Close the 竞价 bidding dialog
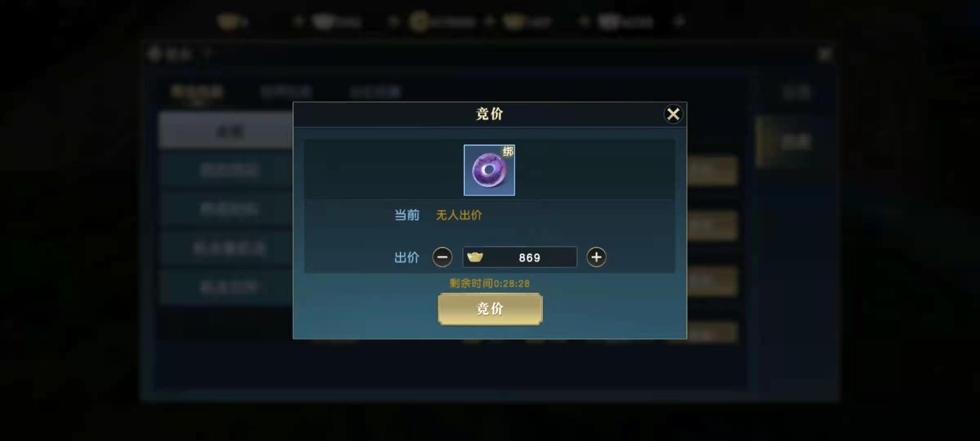This screenshot has width=980, height=441. [x=673, y=114]
